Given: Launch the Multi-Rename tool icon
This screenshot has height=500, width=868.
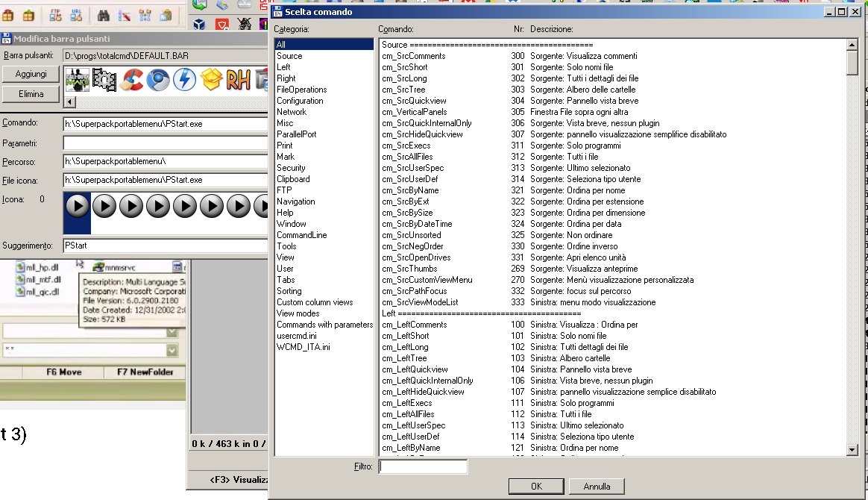Looking at the screenshot, I should [124, 16].
